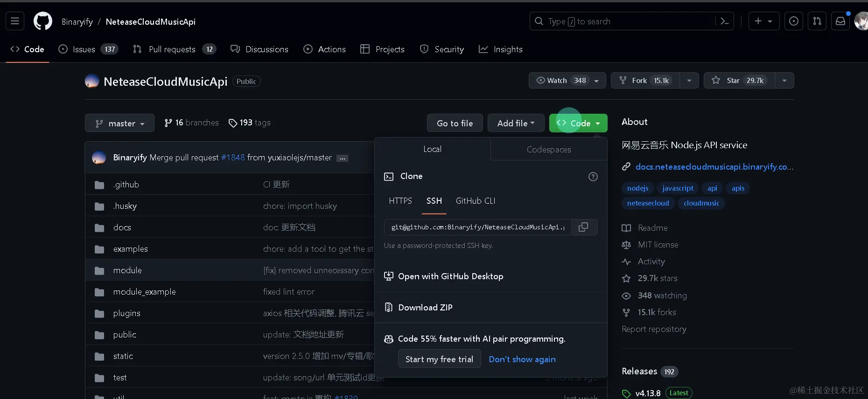Click Start my free trial
This screenshot has height=399, width=868.
pyautogui.click(x=439, y=359)
